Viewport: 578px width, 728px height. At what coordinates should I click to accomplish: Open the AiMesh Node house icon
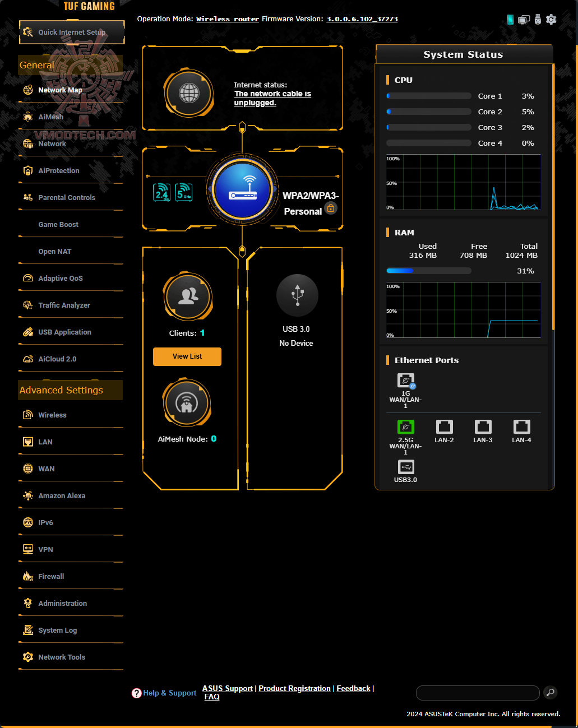[187, 402]
